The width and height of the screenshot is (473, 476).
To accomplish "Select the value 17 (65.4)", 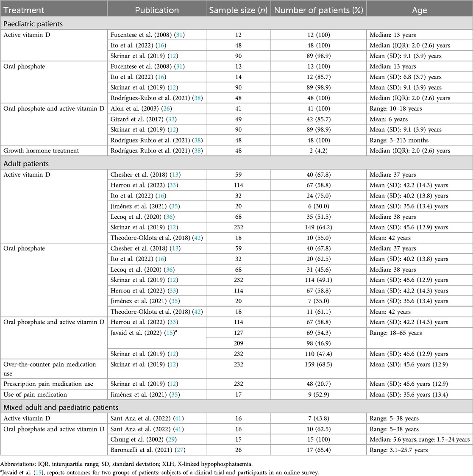I will (318, 450).
